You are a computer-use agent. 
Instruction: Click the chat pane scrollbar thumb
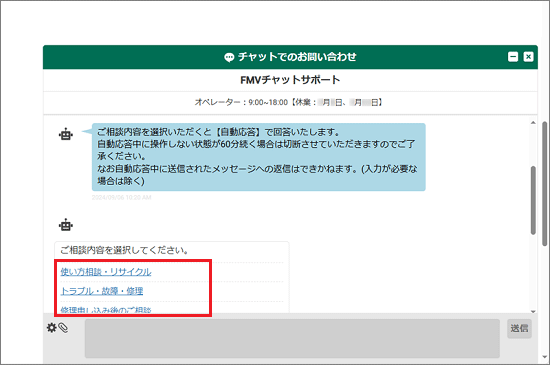(533, 200)
